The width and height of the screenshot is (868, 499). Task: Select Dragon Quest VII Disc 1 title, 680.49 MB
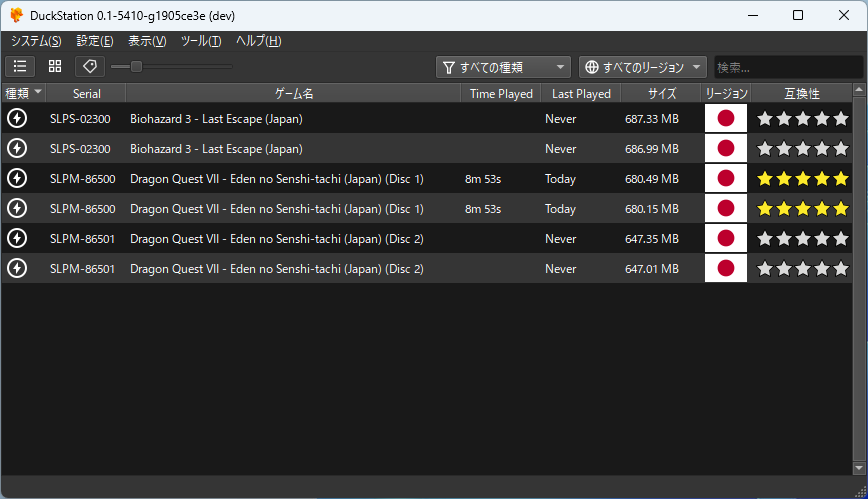[x=277, y=178]
